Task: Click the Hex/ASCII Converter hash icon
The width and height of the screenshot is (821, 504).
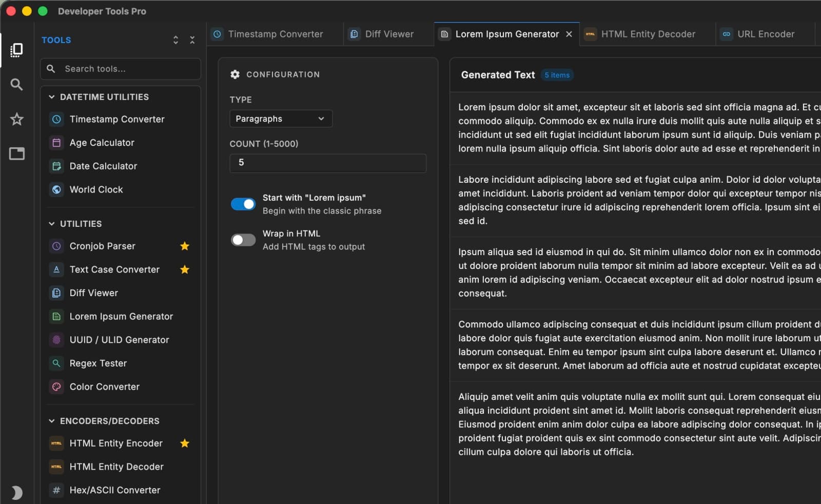Action: point(56,490)
